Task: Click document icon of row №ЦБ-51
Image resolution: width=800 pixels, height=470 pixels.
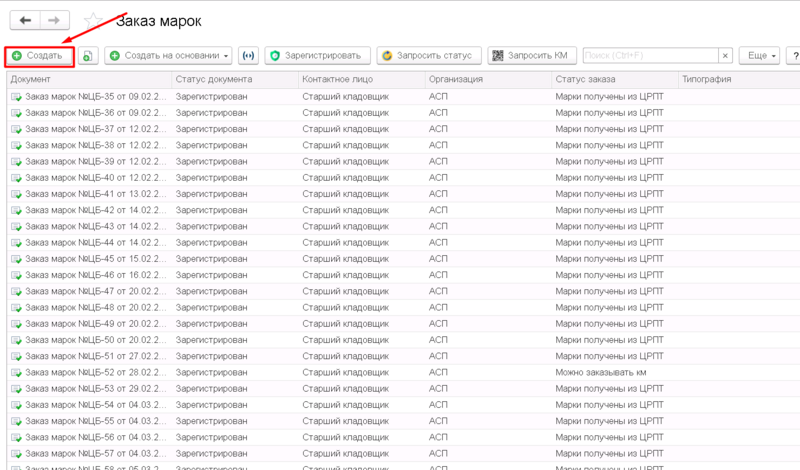Action: [16, 357]
